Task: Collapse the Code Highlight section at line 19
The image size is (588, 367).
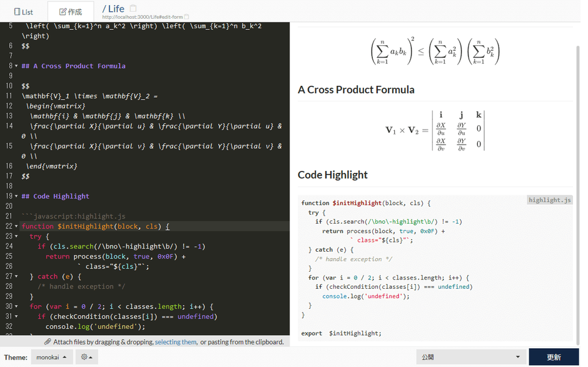Action: [x=16, y=197]
